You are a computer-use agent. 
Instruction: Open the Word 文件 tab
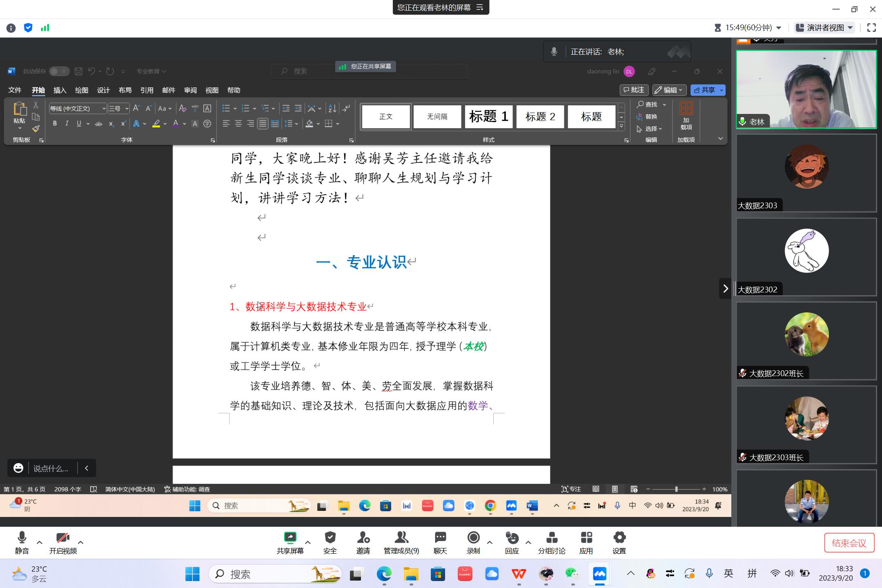tap(15, 90)
